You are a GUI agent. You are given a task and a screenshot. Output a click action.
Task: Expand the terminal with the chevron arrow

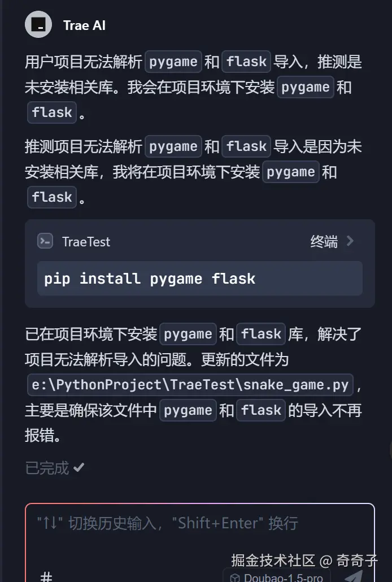pyautogui.click(x=350, y=241)
